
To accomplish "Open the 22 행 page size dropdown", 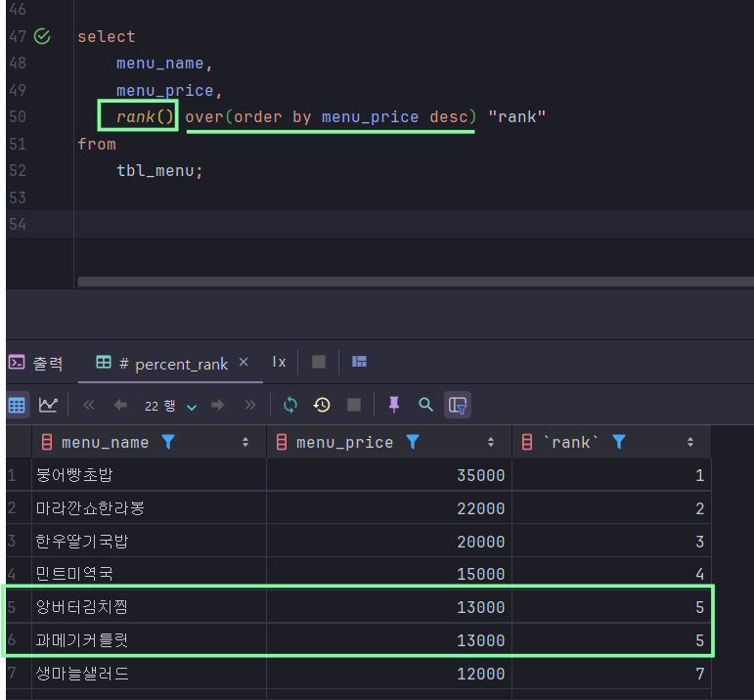I will [x=171, y=407].
